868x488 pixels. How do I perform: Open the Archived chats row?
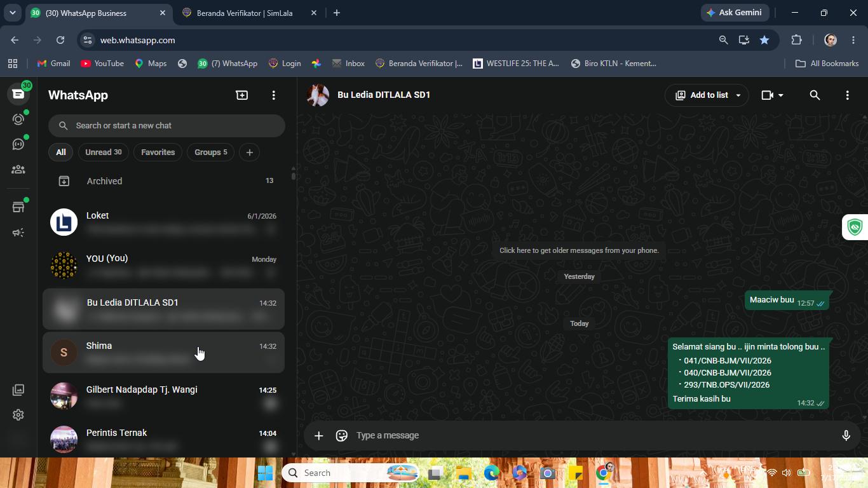coord(164,181)
